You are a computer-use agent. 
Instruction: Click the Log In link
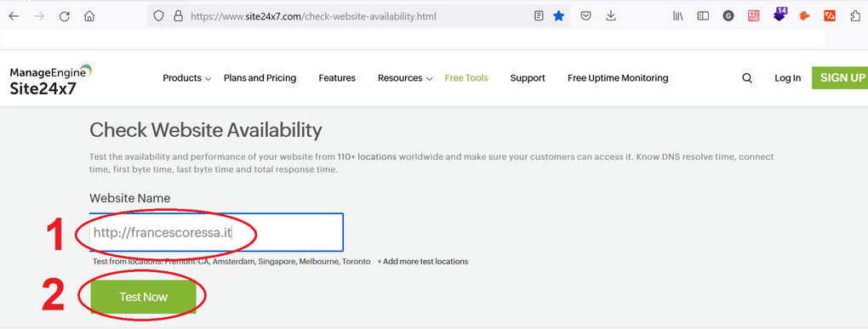(x=788, y=78)
